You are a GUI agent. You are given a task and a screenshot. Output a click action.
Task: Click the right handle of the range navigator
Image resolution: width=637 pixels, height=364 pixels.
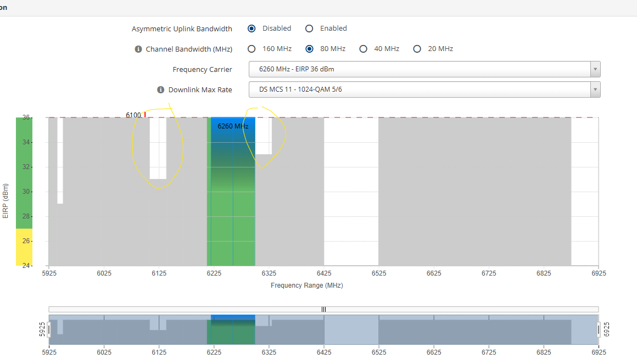pos(599,329)
